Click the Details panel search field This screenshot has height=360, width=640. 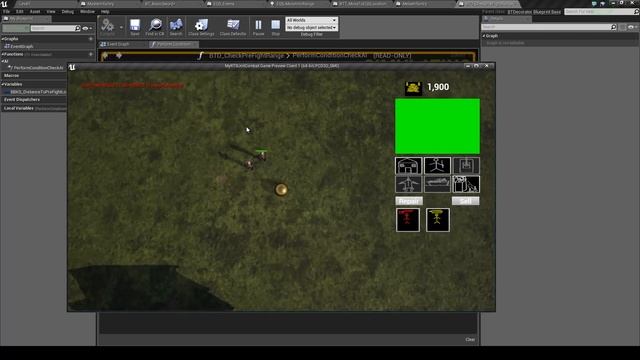(549, 27)
